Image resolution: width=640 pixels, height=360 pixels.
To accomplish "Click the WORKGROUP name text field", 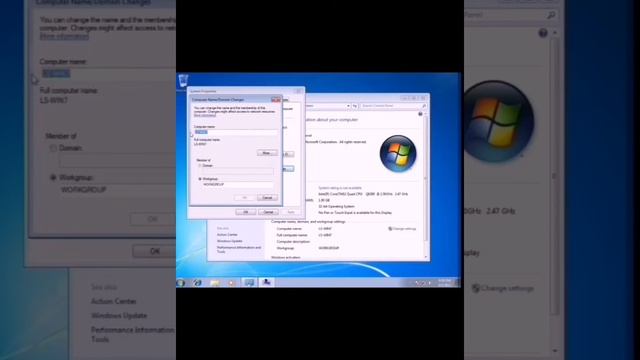I will pyautogui.click(x=238, y=184).
